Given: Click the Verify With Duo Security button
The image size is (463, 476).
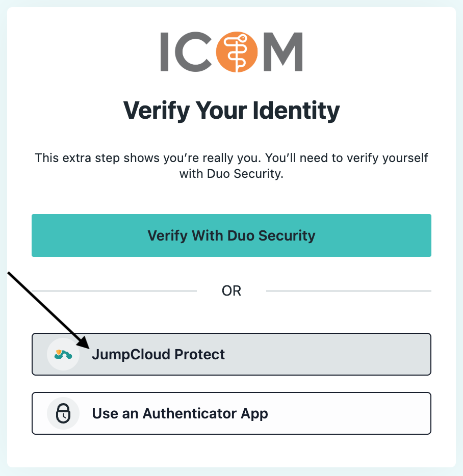Looking at the screenshot, I should coord(231,235).
